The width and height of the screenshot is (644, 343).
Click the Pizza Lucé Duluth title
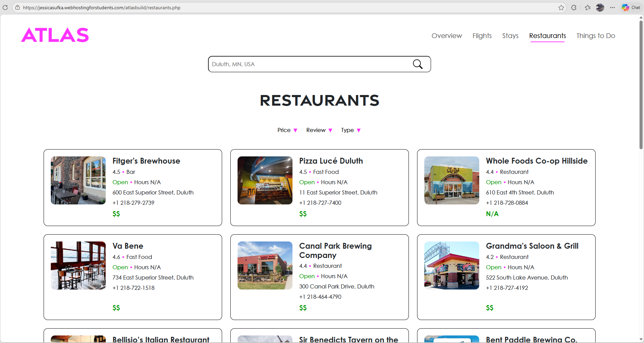331,161
